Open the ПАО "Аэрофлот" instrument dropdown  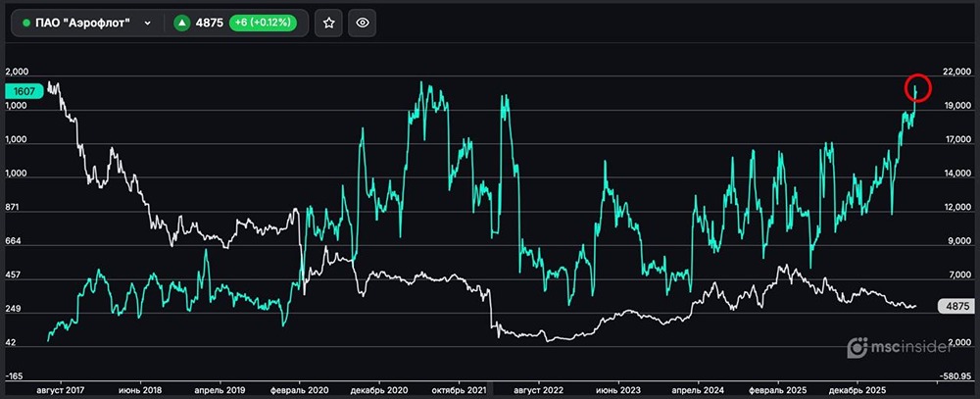coord(87,24)
